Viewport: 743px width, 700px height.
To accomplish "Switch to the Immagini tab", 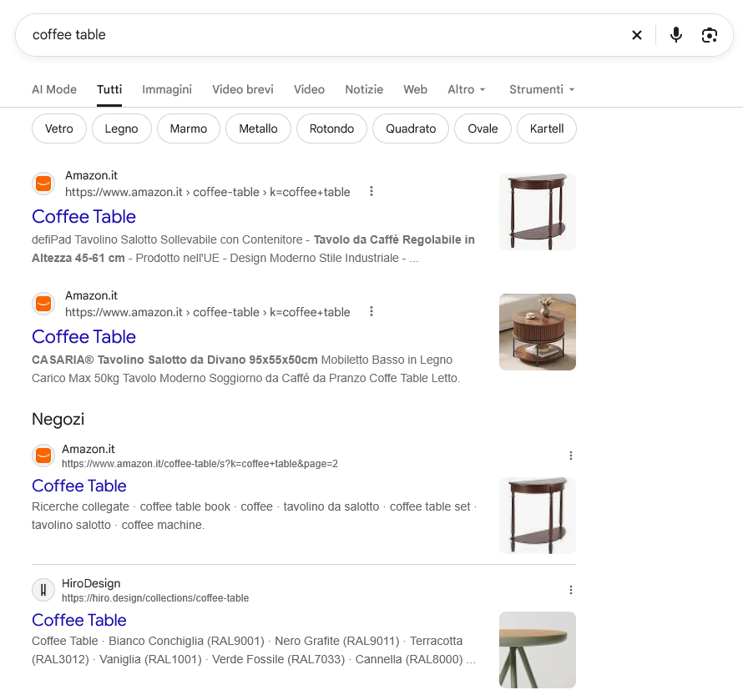I will pyautogui.click(x=167, y=89).
